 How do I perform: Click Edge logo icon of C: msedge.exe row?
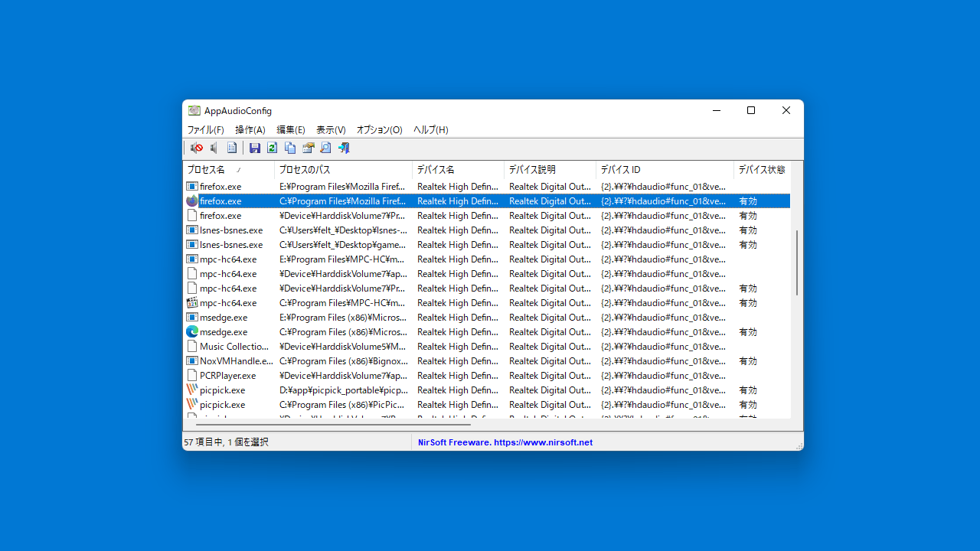click(192, 331)
